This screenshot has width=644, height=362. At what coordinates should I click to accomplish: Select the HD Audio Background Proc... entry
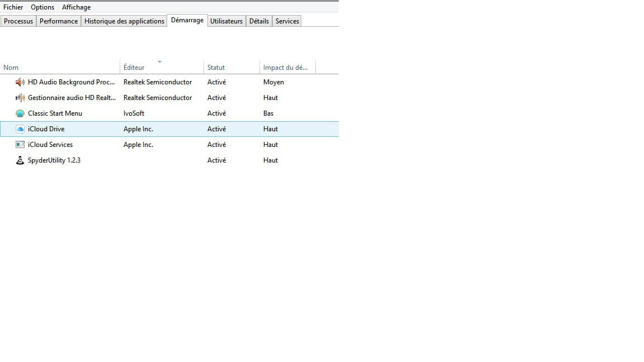(x=72, y=82)
